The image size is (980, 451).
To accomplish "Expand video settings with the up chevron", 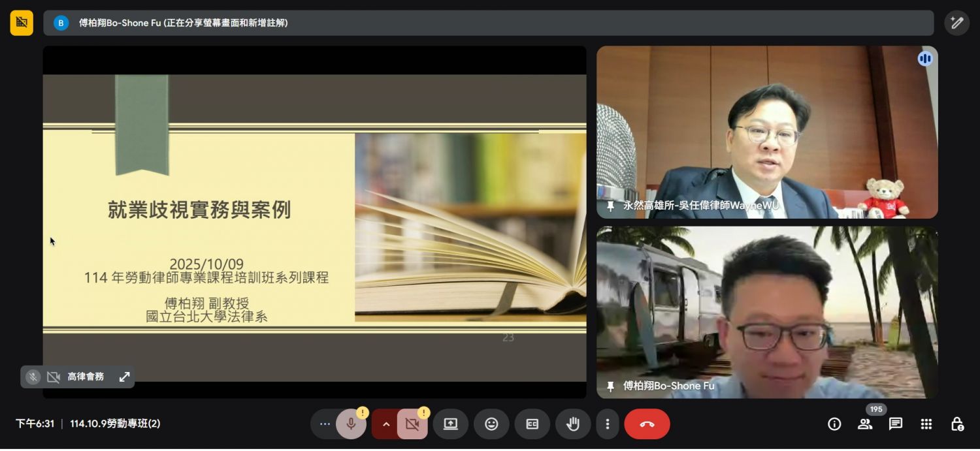I will pyautogui.click(x=385, y=424).
